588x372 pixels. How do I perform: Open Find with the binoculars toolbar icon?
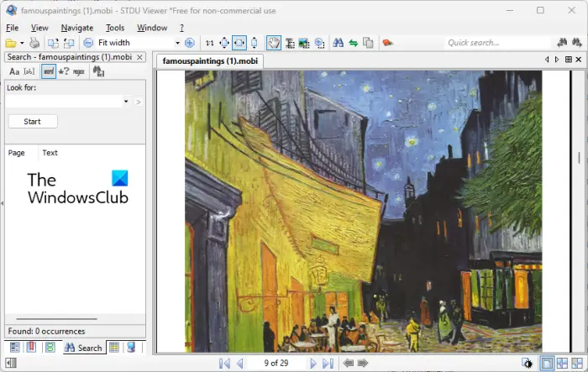click(x=339, y=43)
